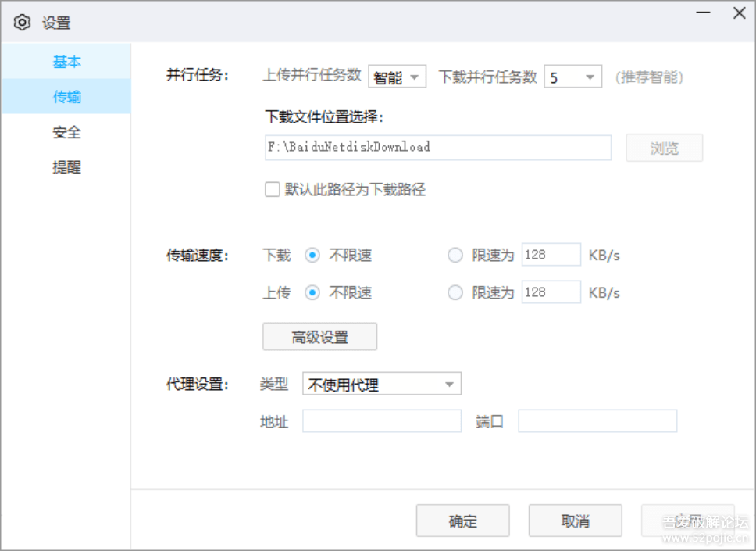Screen dimensions: 756x551
Task: Confirm settings with the 确定 button
Action: pyautogui.click(x=462, y=521)
